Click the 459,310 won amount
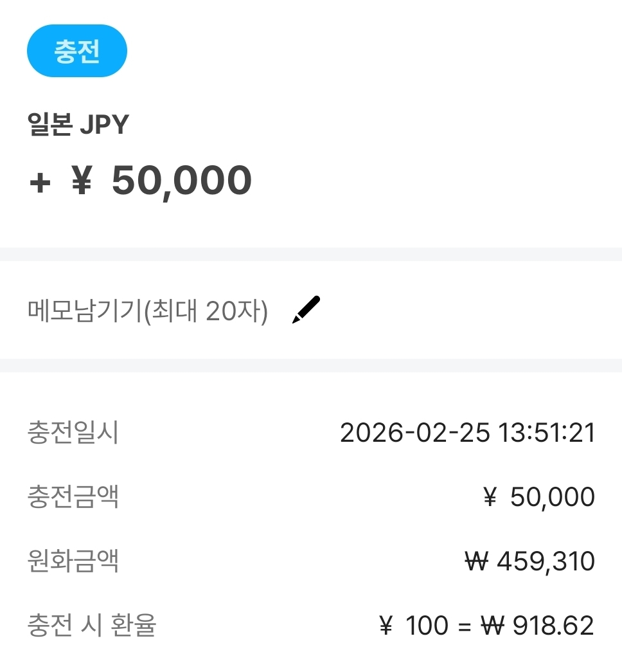The image size is (622, 672). [546, 561]
